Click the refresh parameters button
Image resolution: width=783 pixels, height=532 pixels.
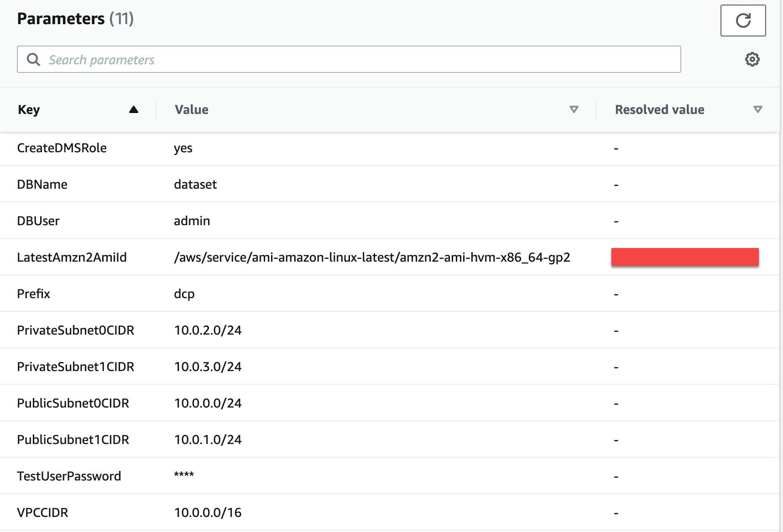[x=743, y=21]
